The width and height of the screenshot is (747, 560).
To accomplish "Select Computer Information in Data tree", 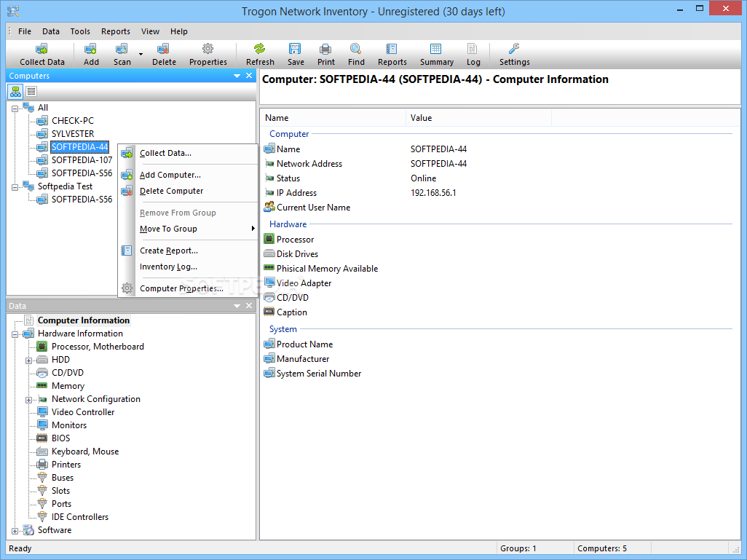I will pos(84,320).
